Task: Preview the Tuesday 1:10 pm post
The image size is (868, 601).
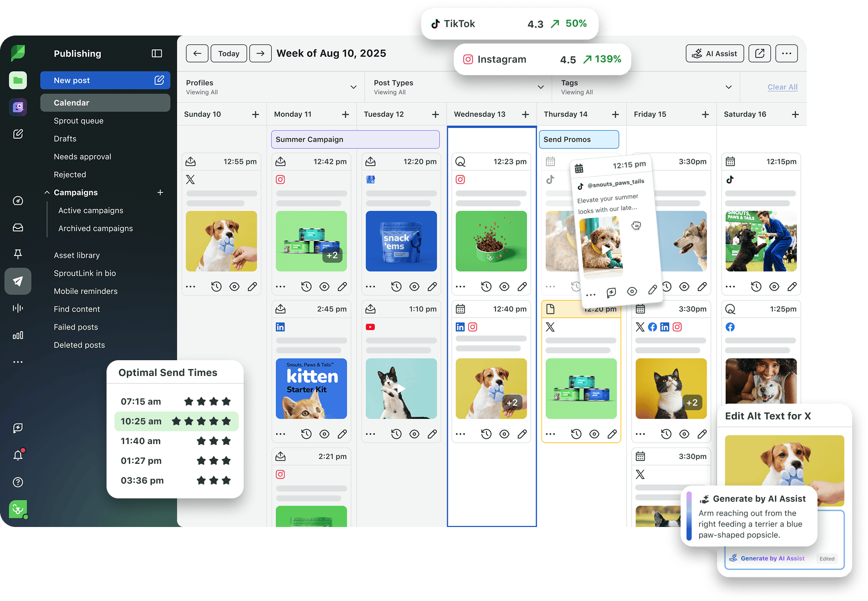Action: pos(414,434)
